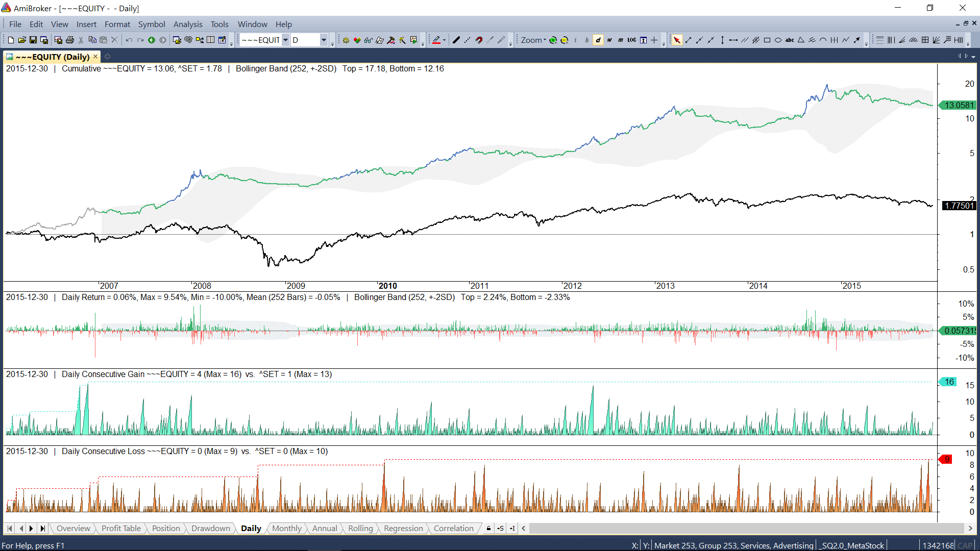
Task: Click the yellow zoom out icon
Action: point(564,40)
